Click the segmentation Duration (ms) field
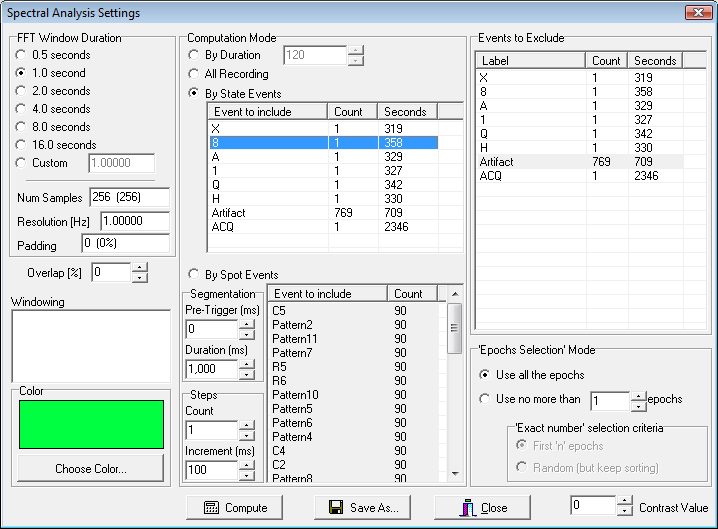The image size is (718, 529). (212, 369)
